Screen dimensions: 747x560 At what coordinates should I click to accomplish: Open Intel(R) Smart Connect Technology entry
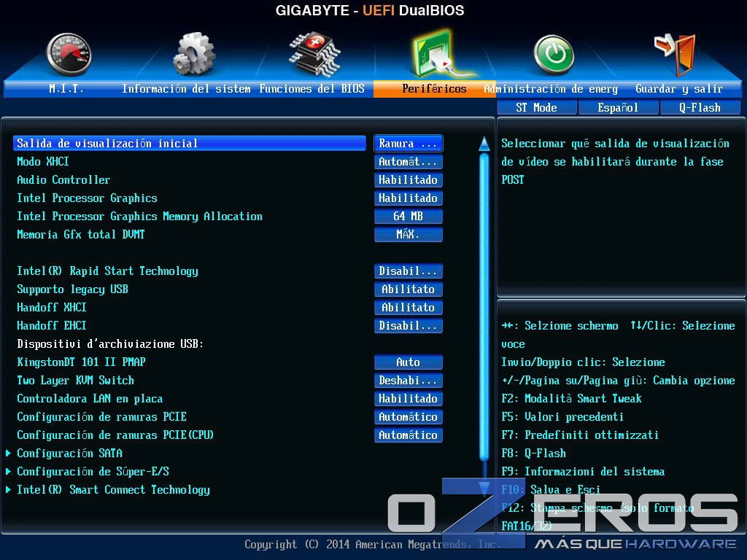click(113, 490)
